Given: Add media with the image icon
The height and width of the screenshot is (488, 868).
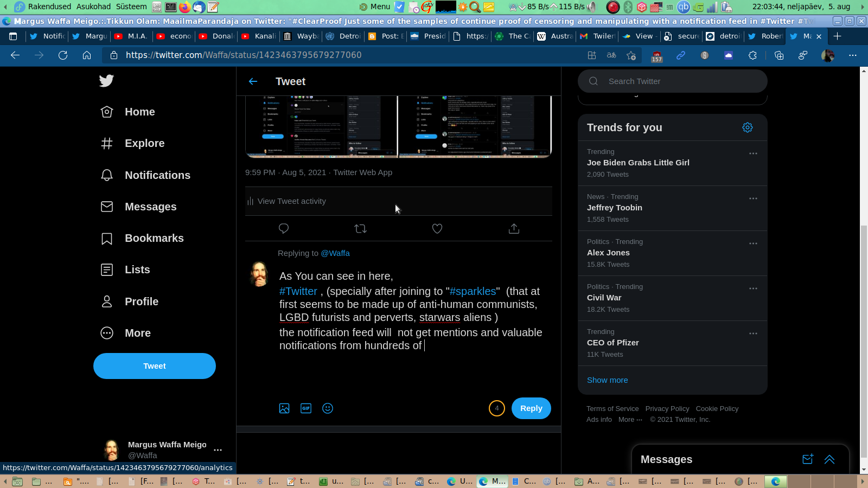Looking at the screenshot, I should click(x=284, y=408).
